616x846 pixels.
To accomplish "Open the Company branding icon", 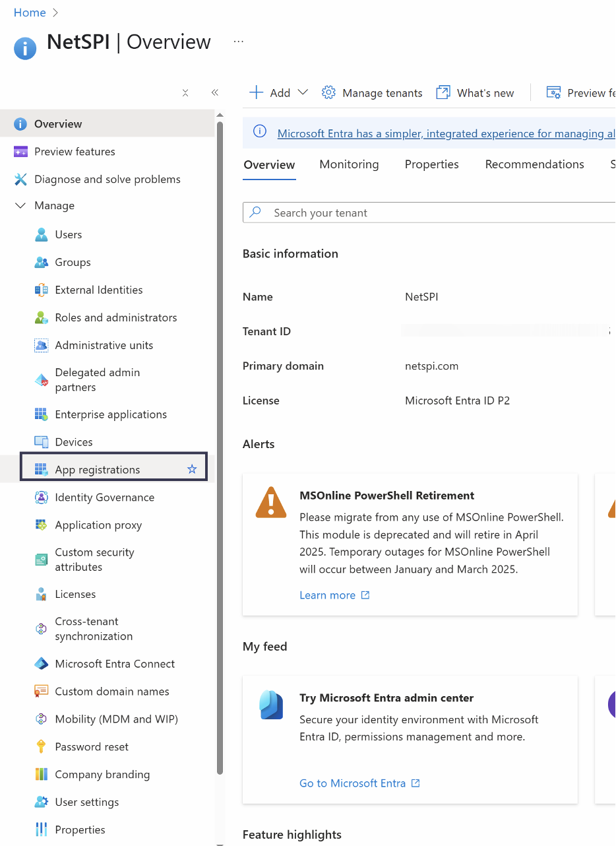I will coord(42,775).
